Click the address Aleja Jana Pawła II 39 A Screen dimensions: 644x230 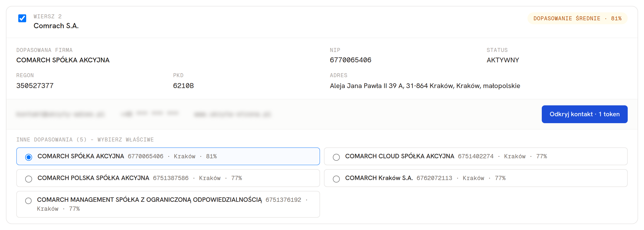[425, 86]
